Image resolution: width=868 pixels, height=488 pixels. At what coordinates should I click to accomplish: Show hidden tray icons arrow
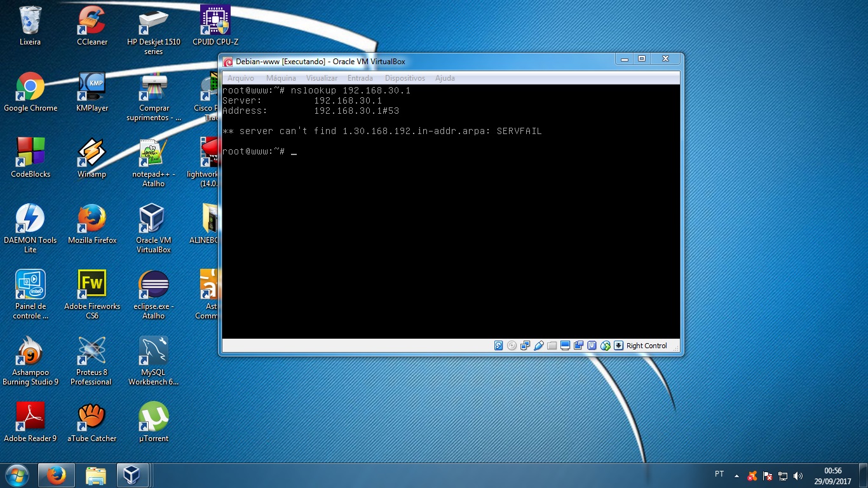[736, 475]
